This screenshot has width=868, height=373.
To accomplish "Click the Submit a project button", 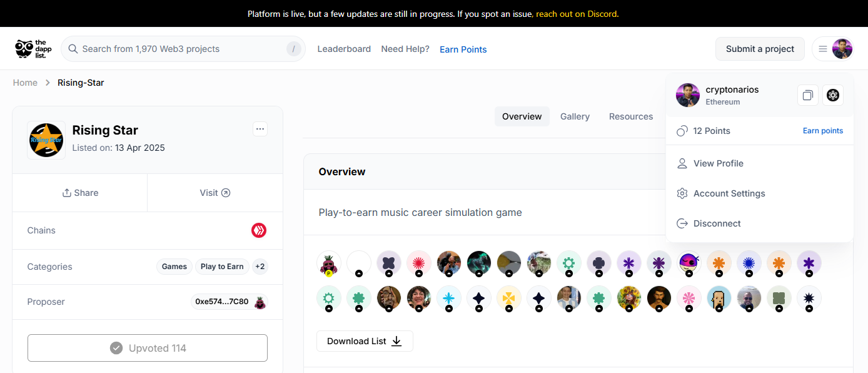I will [760, 49].
